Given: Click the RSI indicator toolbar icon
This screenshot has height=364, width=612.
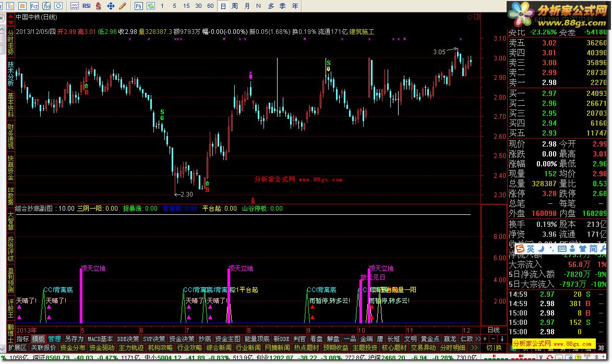Looking at the screenshot, I should (x=87, y=6).
